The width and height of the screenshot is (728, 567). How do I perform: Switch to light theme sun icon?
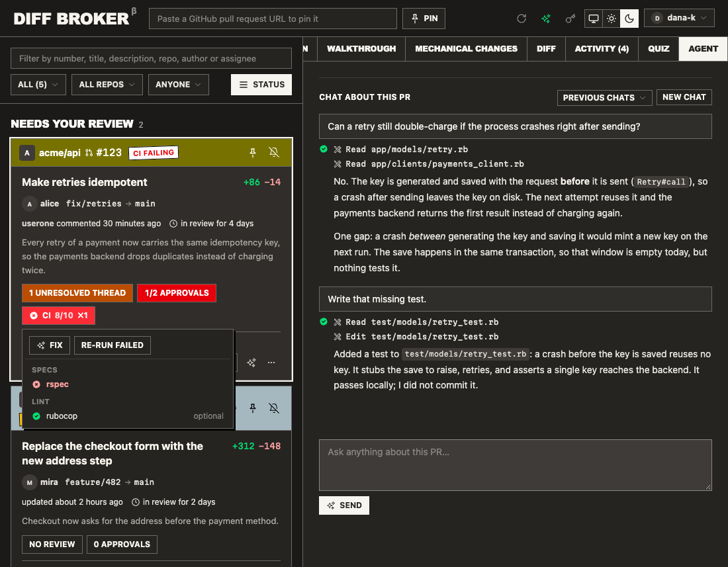(x=612, y=19)
